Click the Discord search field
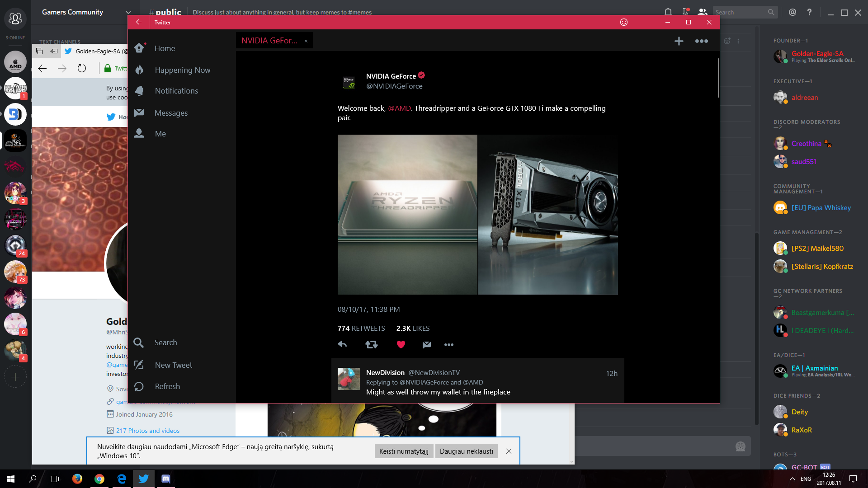The height and width of the screenshot is (488, 868). 741,12
